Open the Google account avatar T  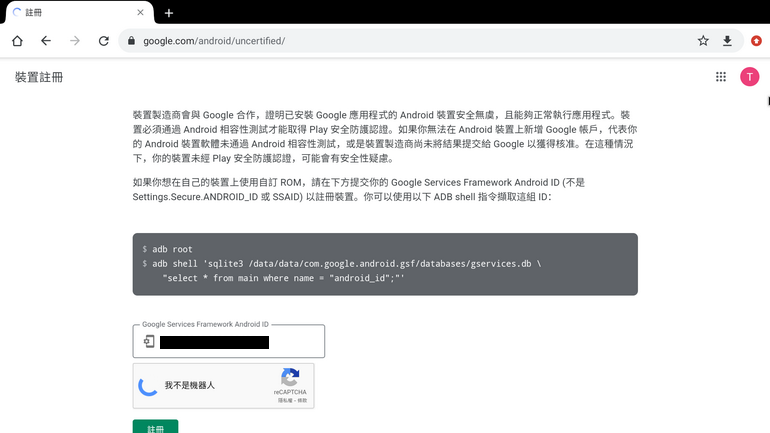point(749,77)
